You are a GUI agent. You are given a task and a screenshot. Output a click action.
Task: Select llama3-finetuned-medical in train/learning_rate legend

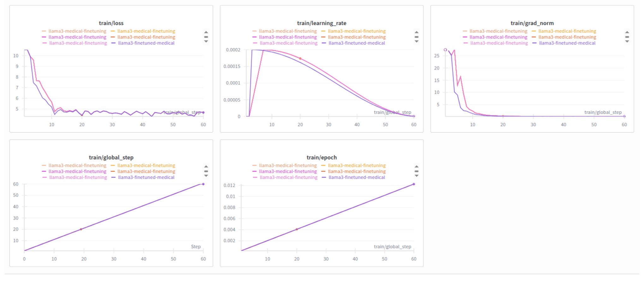point(356,43)
